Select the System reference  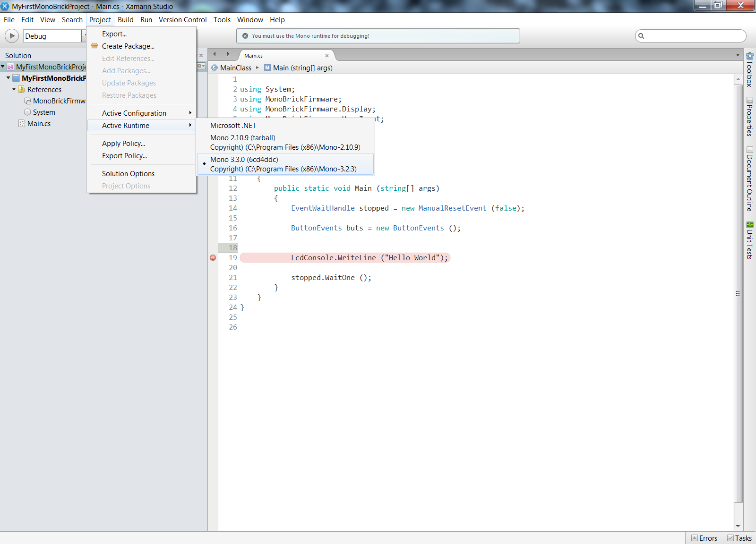coord(44,112)
